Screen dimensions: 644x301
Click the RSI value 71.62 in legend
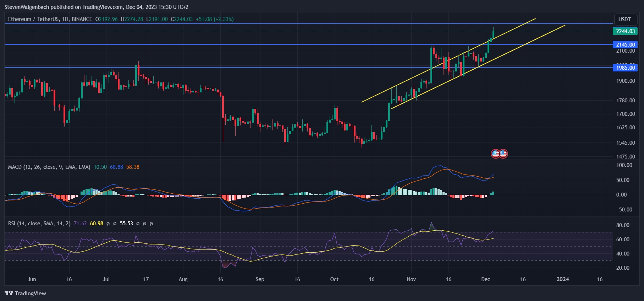point(80,224)
